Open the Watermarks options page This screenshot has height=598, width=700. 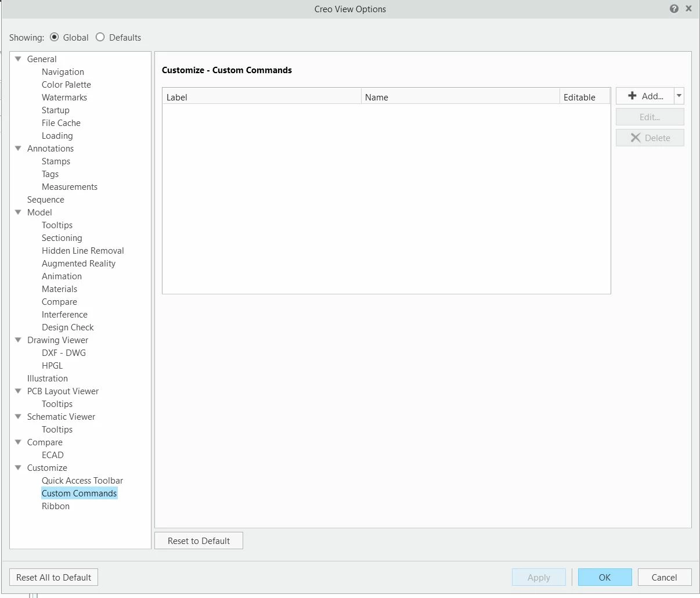[x=64, y=97]
